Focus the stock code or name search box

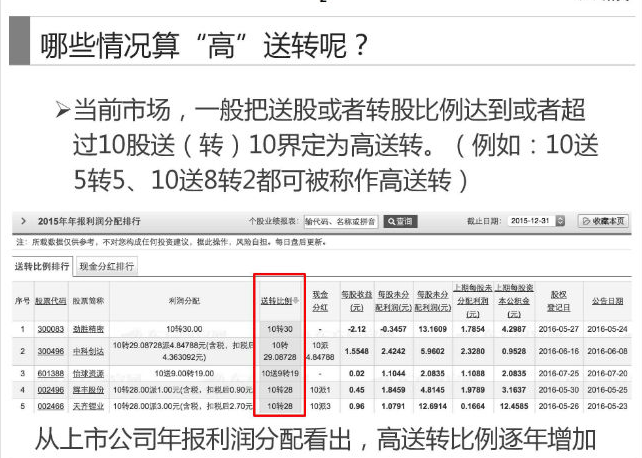pos(341,221)
